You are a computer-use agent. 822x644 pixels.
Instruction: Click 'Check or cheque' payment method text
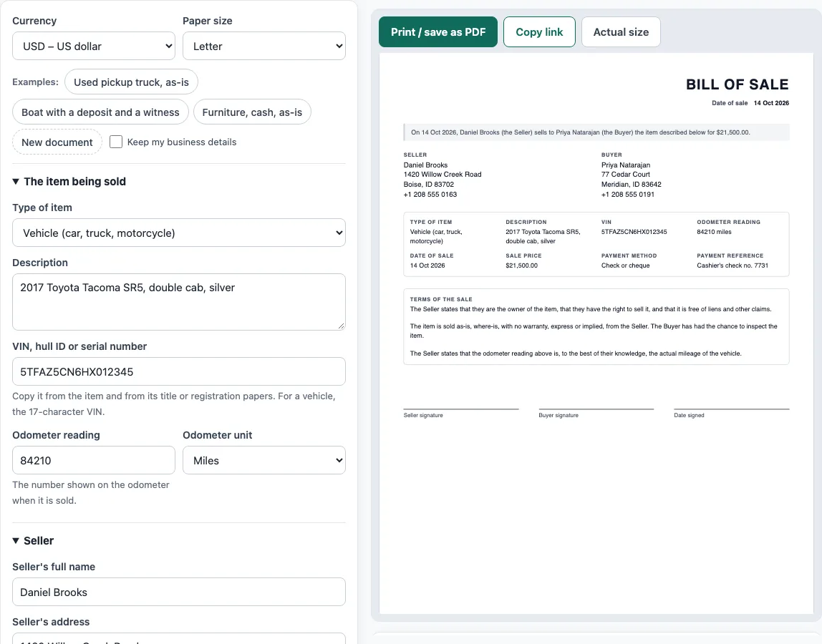coord(625,265)
